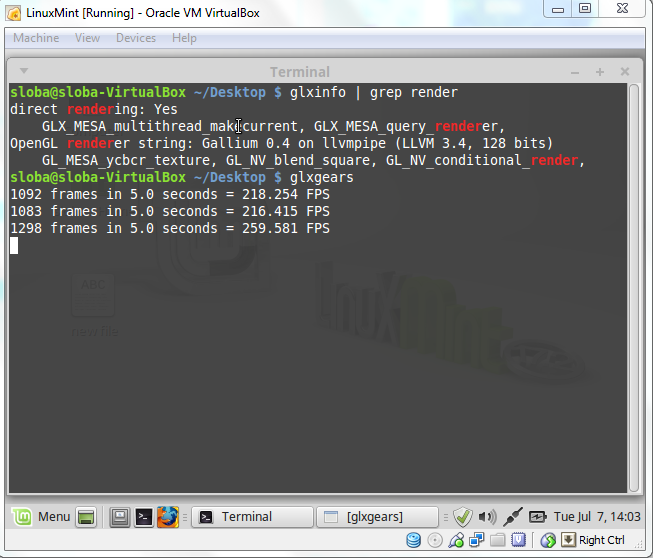Launch Firefox from the panel

pos(168,518)
